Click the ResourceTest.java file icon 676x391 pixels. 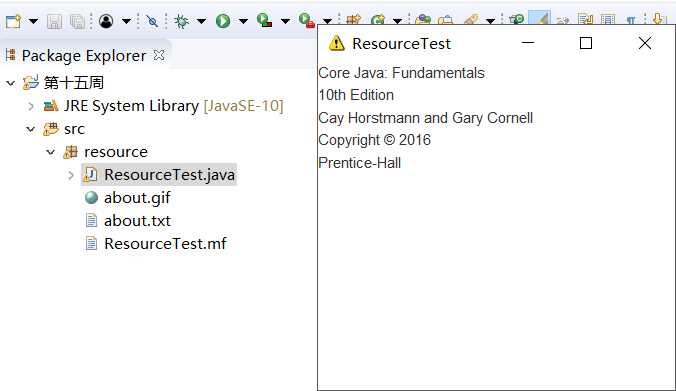[x=91, y=175]
